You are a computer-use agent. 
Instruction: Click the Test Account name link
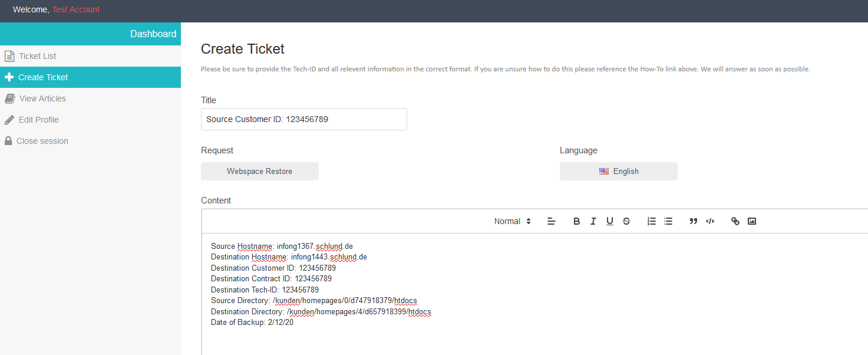coord(76,9)
